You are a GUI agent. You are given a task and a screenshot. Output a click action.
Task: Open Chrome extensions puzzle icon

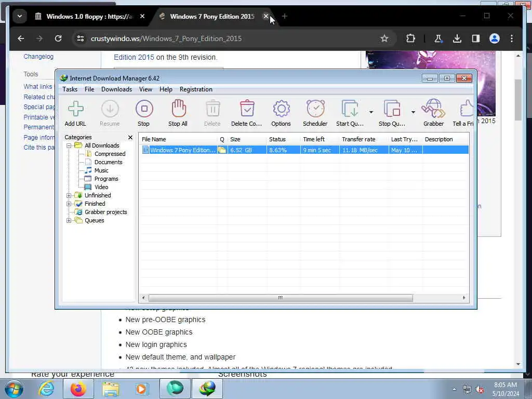click(410, 38)
